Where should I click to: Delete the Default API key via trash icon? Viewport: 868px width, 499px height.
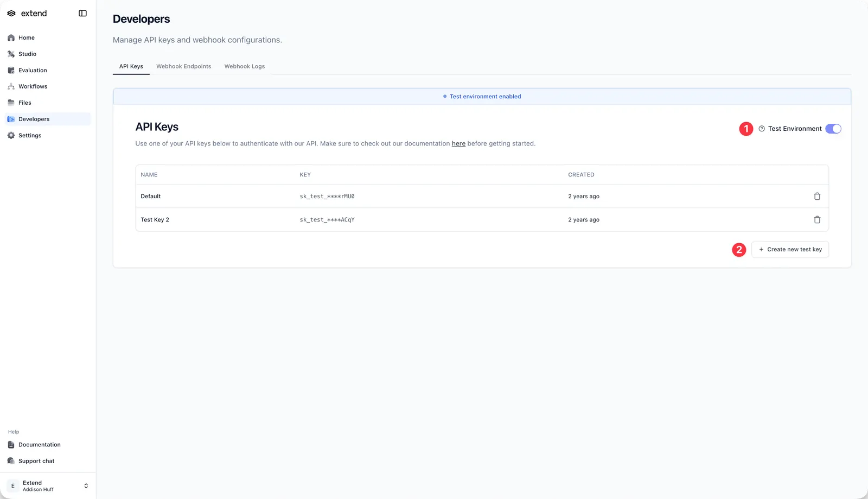pos(817,197)
